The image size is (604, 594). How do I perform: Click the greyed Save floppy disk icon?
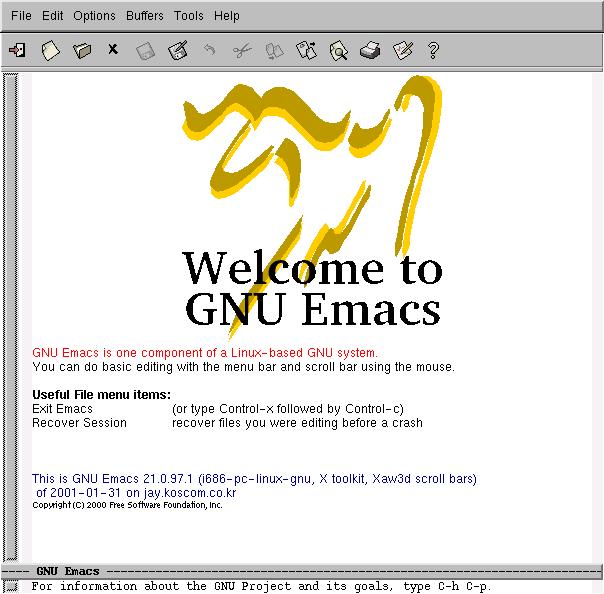coord(146,51)
